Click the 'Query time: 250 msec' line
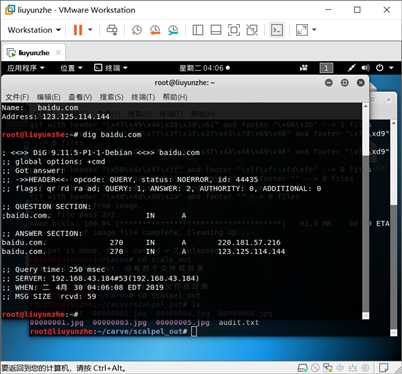This screenshot has width=402, height=374. pos(53,270)
